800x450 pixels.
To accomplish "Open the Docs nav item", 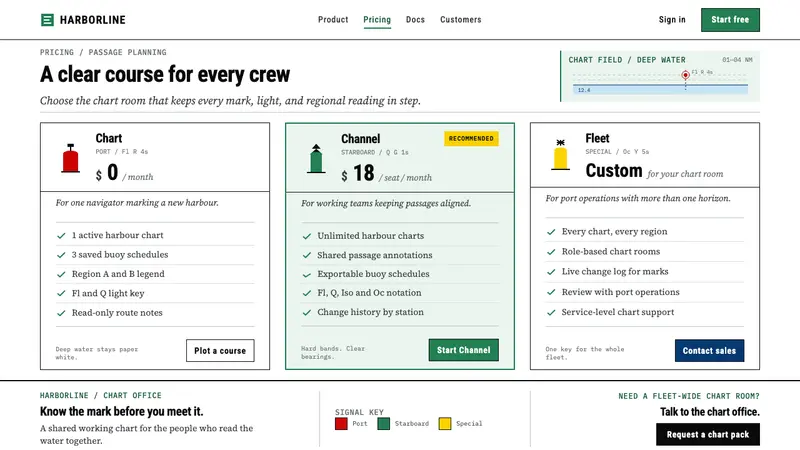I will tap(415, 19).
